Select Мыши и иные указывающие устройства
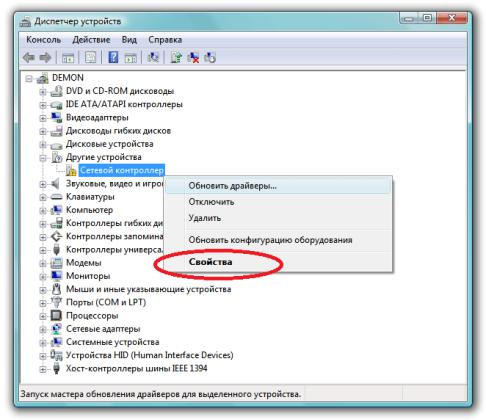The height and width of the screenshot is (420, 486). [x=148, y=289]
